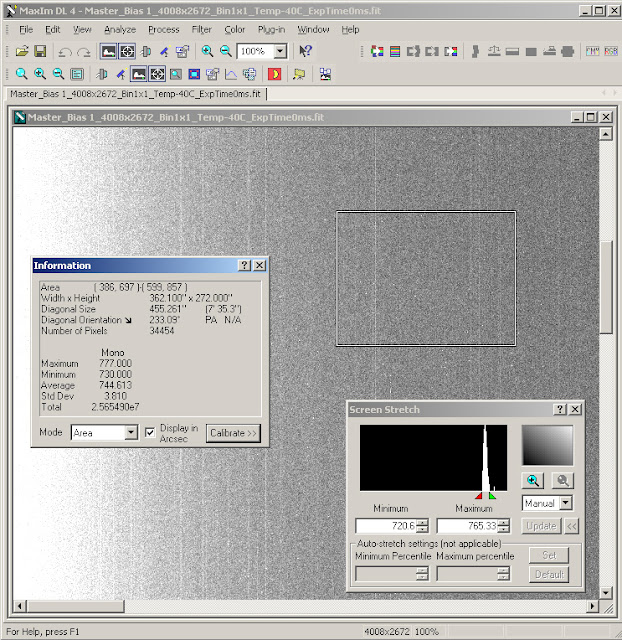Screen dimensions: 622x640
Task: Click the RGB color toolbar icon
Action: (x=611, y=51)
